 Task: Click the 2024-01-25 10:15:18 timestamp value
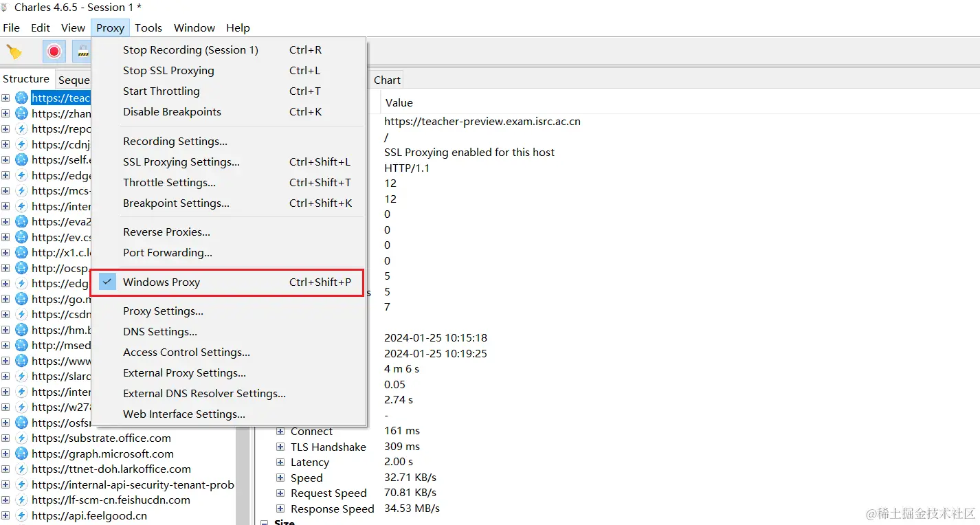[436, 337]
